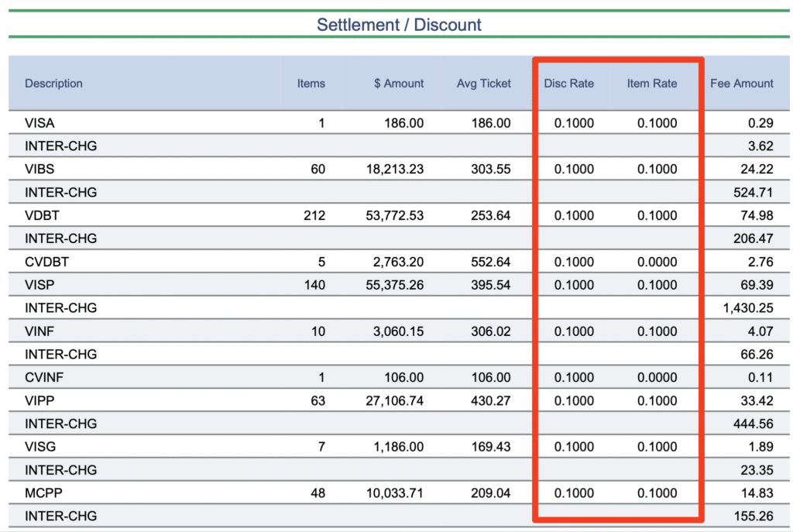Select the VIBS amount 18,213.23

point(393,170)
